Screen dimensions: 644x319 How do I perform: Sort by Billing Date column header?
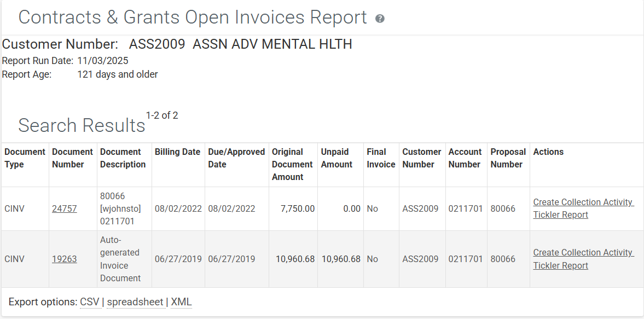click(177, 152)
